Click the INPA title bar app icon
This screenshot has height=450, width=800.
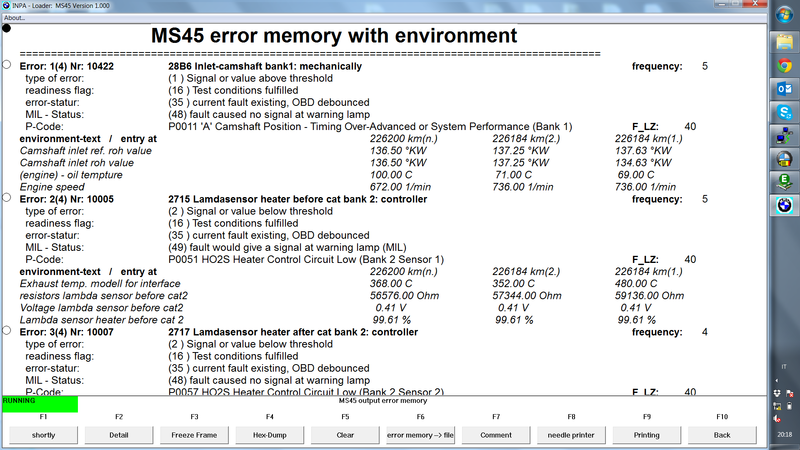(x=6, y=5)
